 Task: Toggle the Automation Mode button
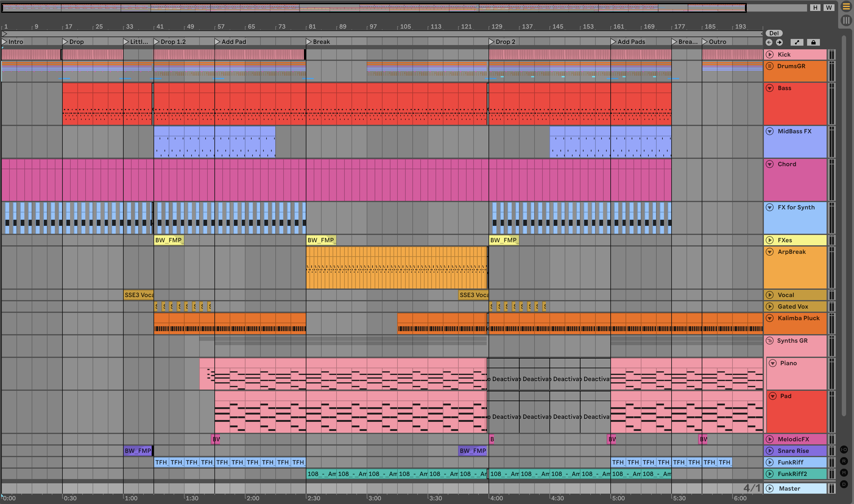pyautogui.click(x=797, y=42)
